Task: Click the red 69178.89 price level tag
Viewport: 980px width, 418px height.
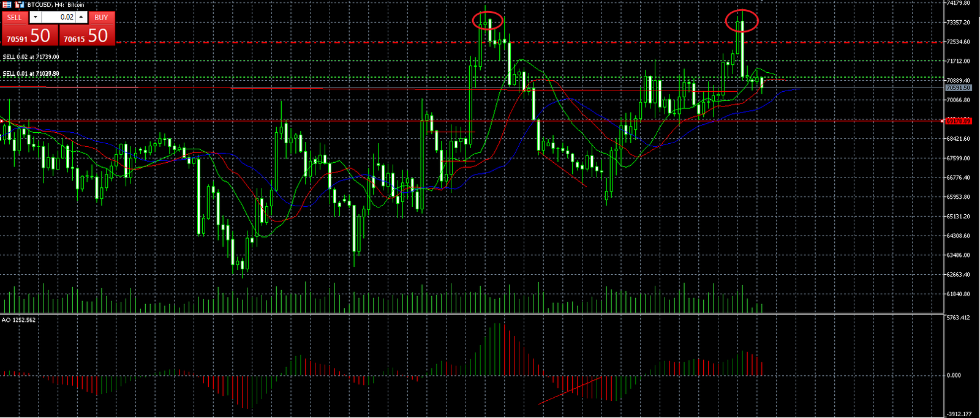Action: 958,121
